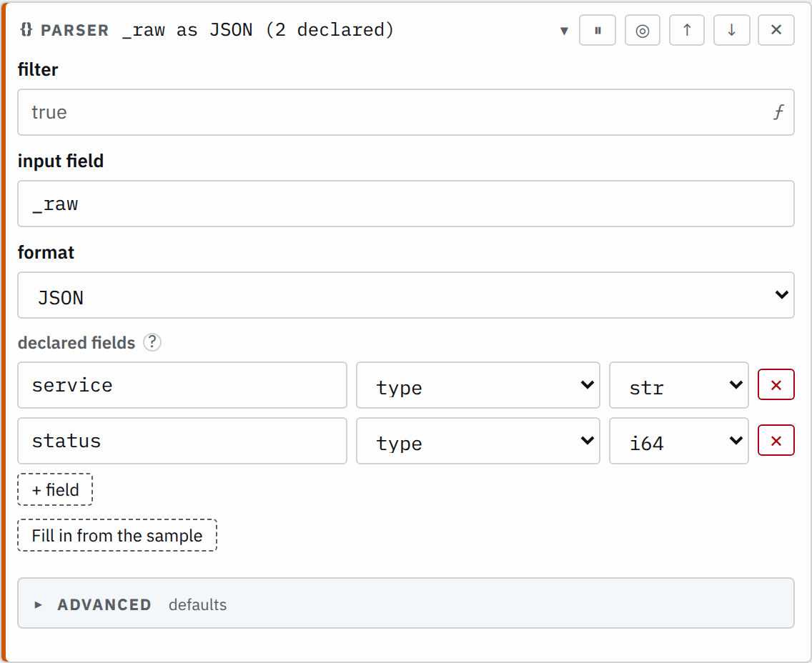Open the type dropdown in service row
The image size is (812, 663).
[477, 385]
